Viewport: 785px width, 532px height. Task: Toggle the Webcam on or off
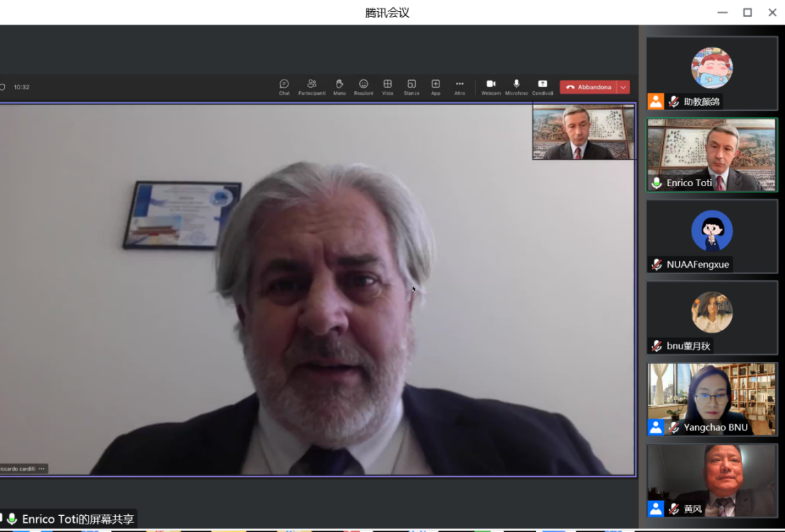pos(491,86)
